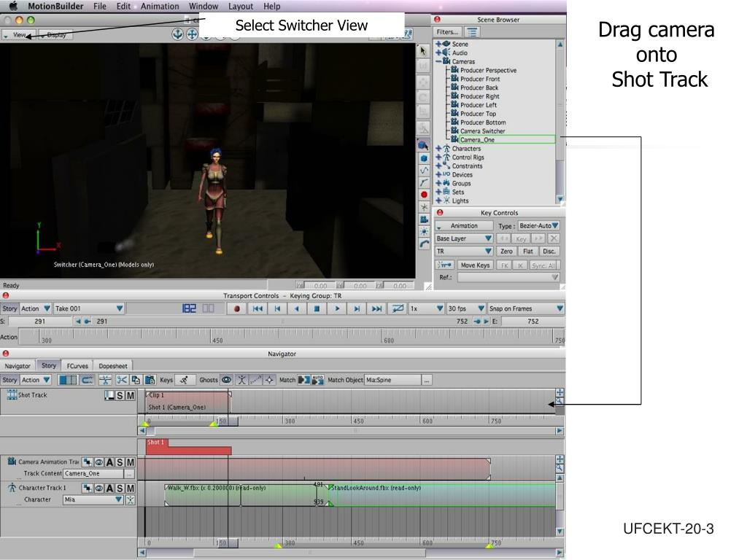Image resolution: width=747 pixels, height=560 pixels.
Task: Expand the Lights node
Action: click(x=438, y=201)
